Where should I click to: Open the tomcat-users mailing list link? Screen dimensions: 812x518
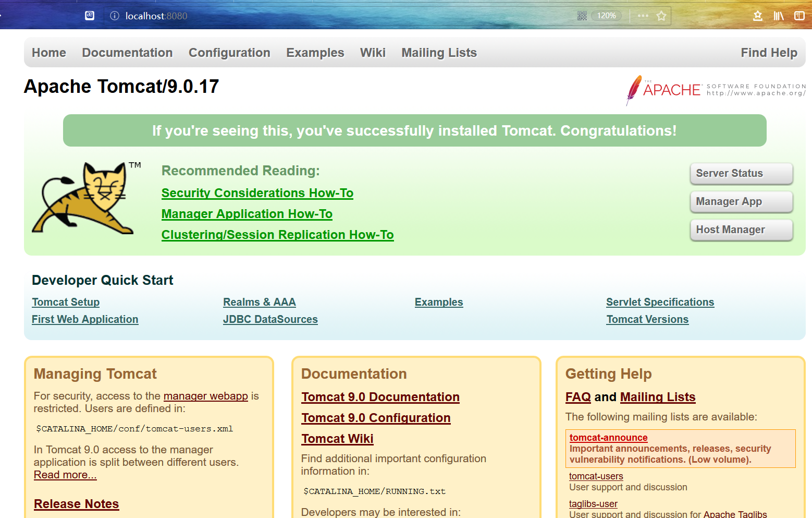point(596,476)
